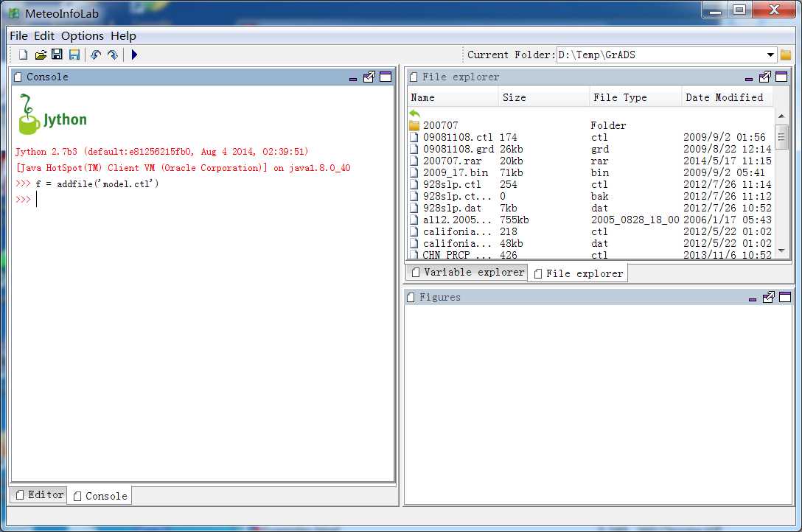Create a new file with toolbar icon
This screenshot has height=532, width=802.
pos(23,55)
